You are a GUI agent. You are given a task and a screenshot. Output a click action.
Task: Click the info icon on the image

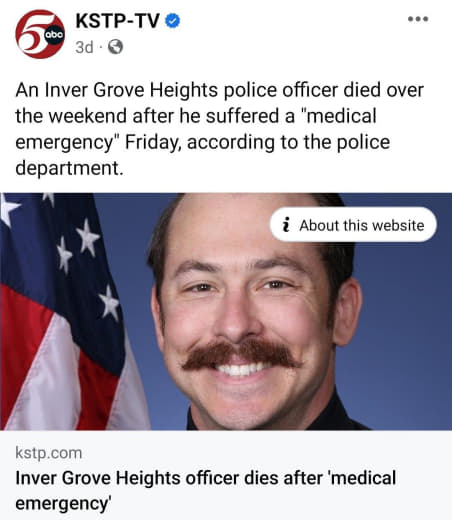pos(286,225)
